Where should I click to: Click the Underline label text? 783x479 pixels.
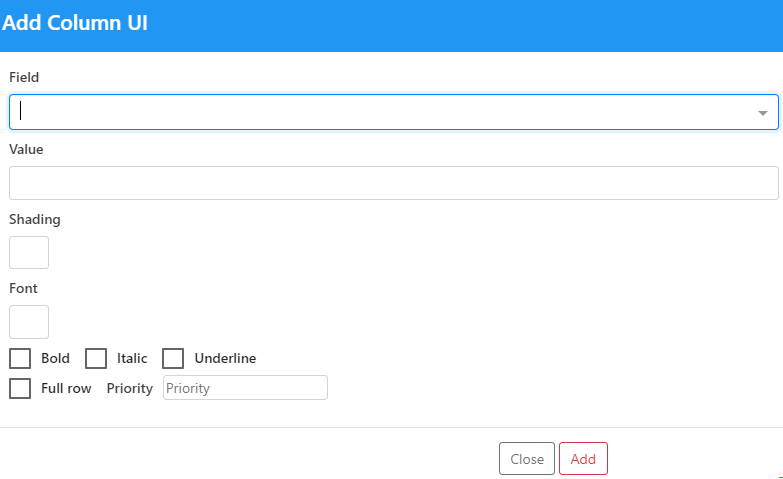coord(225,358)
